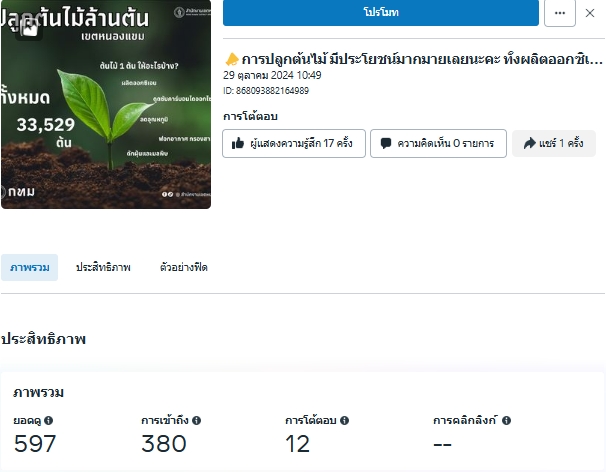The height and width of the screenshot is (472, 606).
Task: Click info icon next to การคลิกลิงก์
Action: point(506,421)
